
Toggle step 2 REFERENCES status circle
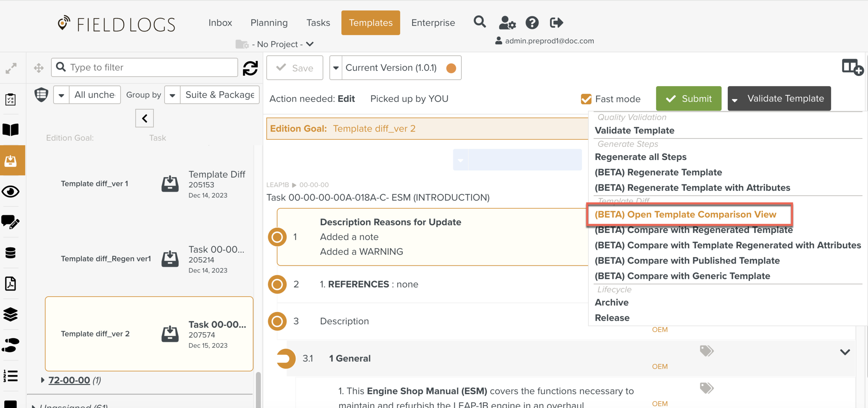pos(277,284)
